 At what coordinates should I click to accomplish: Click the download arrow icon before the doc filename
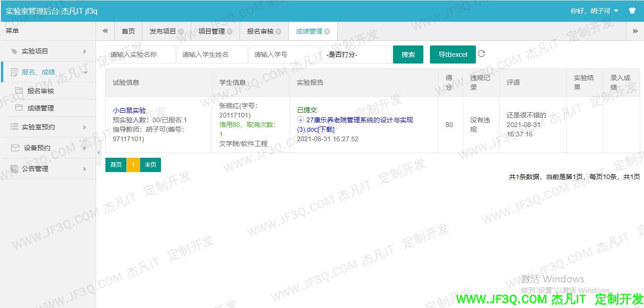pos(300,120)
